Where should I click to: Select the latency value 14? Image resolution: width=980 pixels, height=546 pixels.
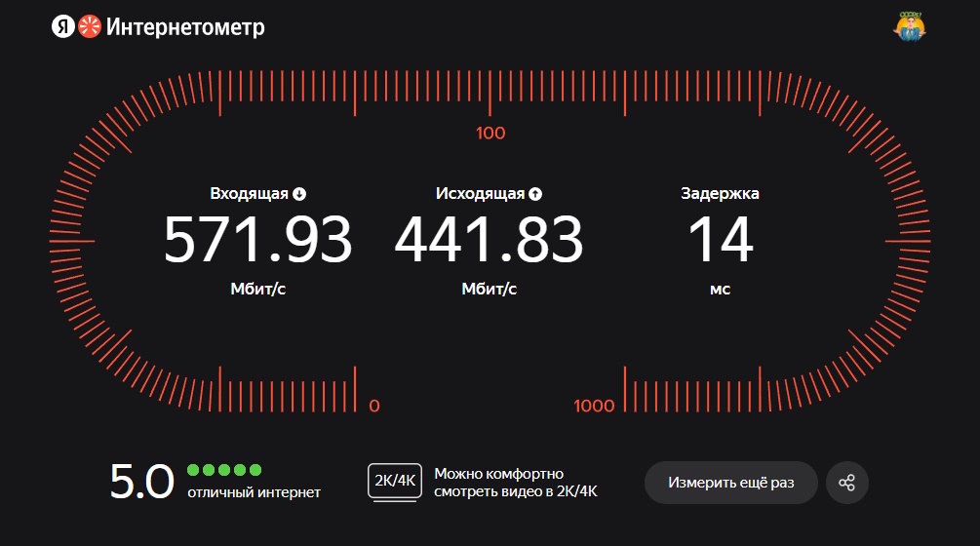(720, 240)
